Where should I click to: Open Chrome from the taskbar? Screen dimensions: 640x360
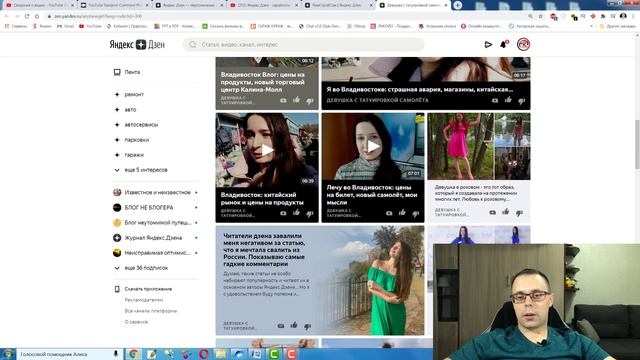(133, 354)
